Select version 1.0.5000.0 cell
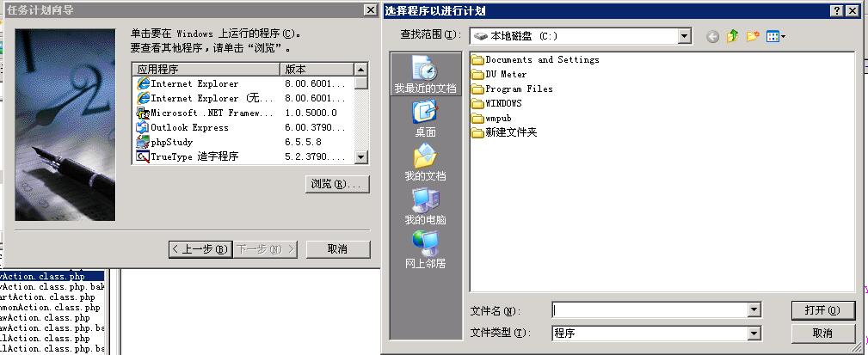868x355 pixels. pyautogui.click(x=311, y=113)
